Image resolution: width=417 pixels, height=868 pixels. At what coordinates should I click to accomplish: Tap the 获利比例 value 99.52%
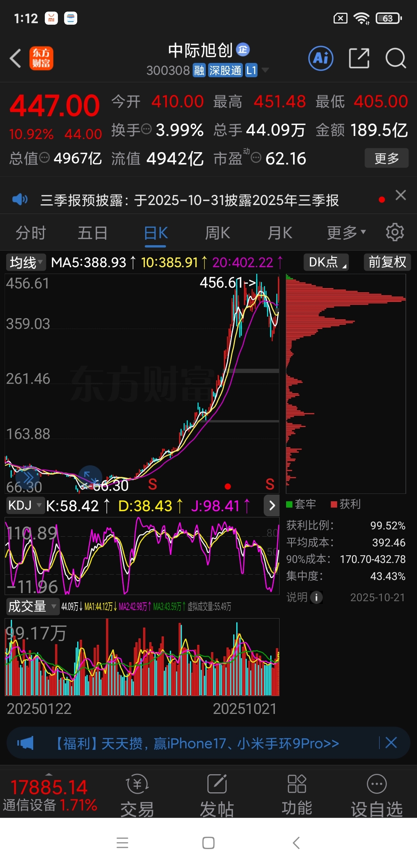click(388, 526)
